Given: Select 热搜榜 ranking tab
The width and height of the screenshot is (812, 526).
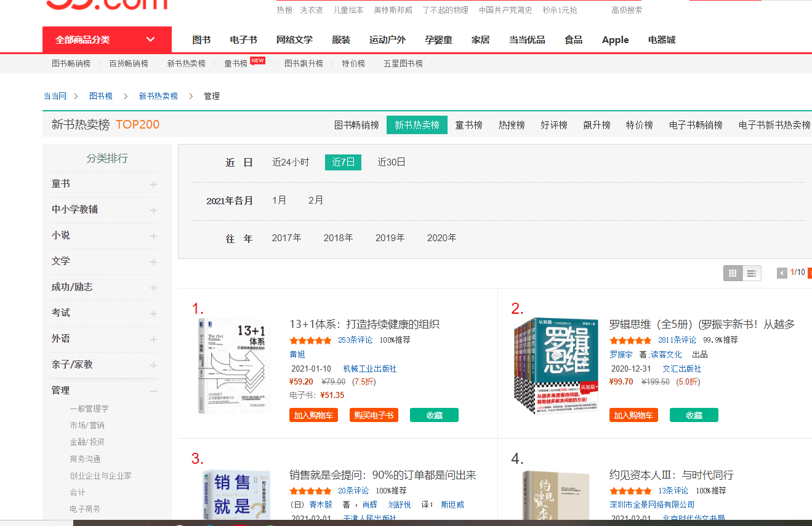Looking at the screenshot, I should 512,125.
